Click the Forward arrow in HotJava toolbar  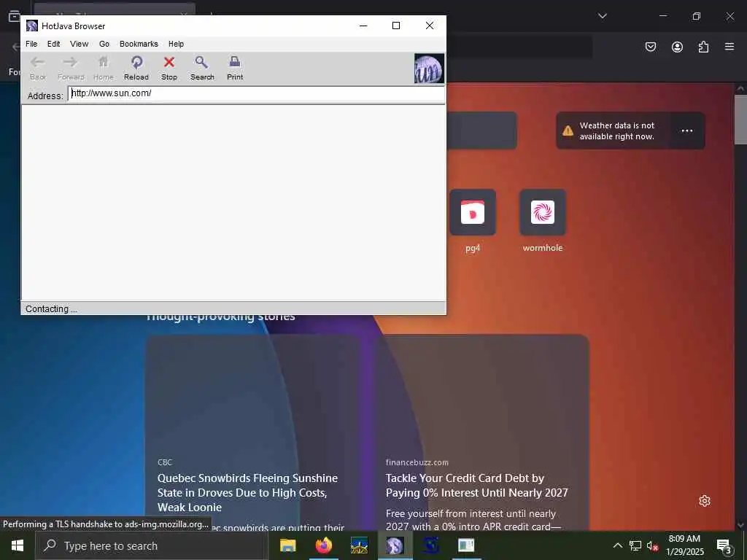tap(71, 68)
